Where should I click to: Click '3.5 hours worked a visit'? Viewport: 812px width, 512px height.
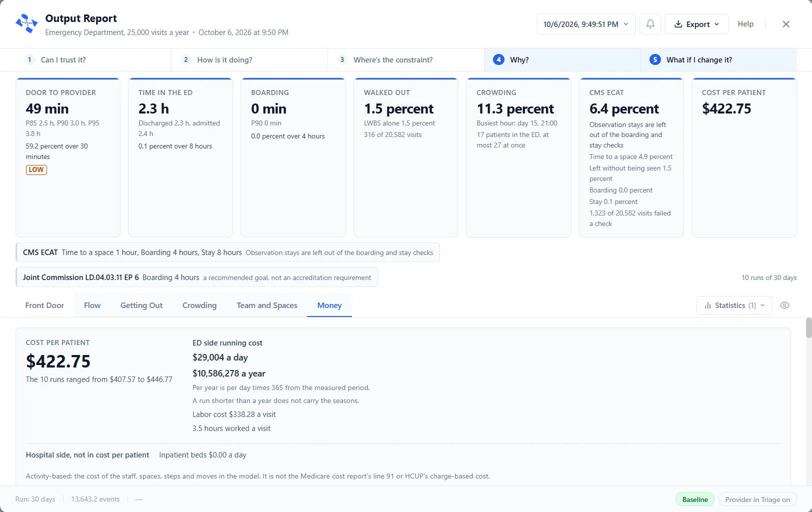tap(231, 428)
